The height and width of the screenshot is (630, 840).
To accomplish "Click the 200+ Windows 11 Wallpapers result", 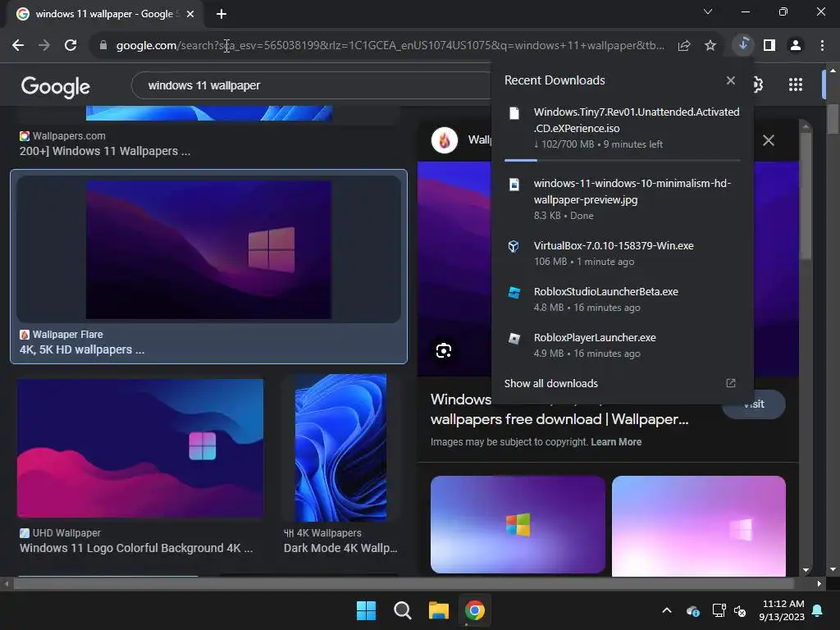I will click(x=104, y=151).
